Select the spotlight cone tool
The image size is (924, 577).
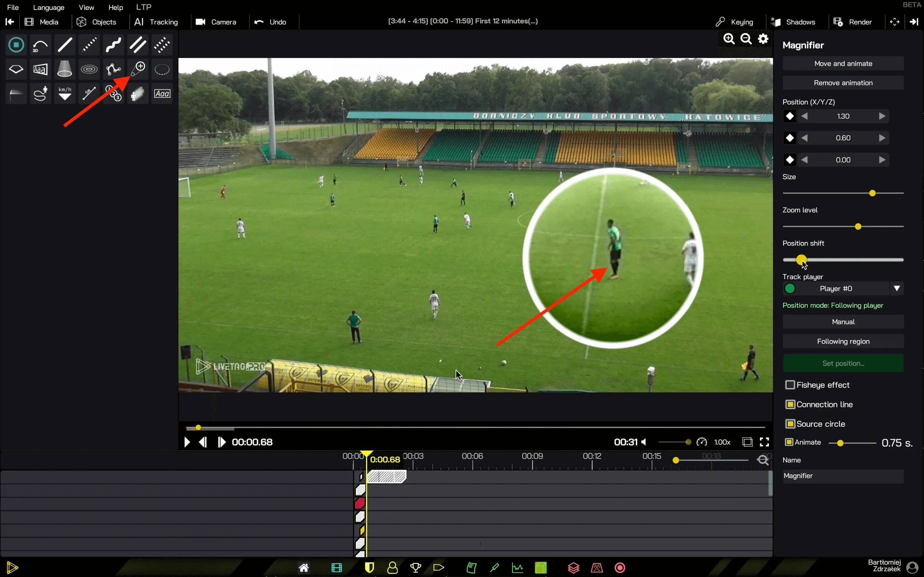pos(64,70)
